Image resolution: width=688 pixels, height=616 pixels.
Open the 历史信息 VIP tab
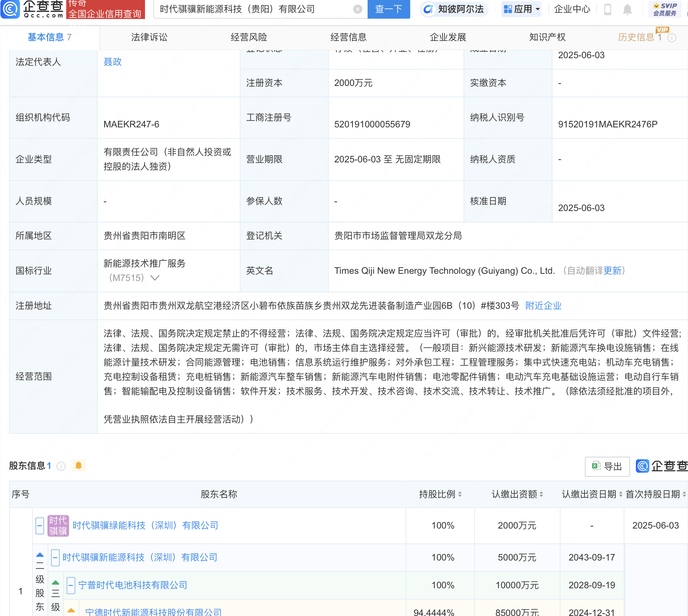coord(639,37)
